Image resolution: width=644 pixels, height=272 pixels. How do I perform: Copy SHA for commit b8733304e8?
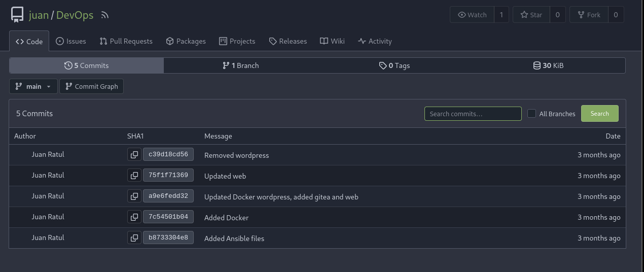(x=134, y=238)
